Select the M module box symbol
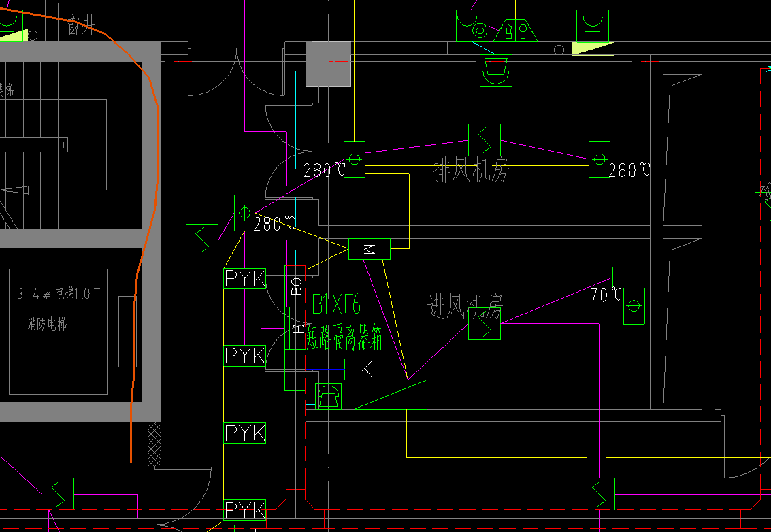This screenshot has height=532, width=771. click(x=370, y=249)
